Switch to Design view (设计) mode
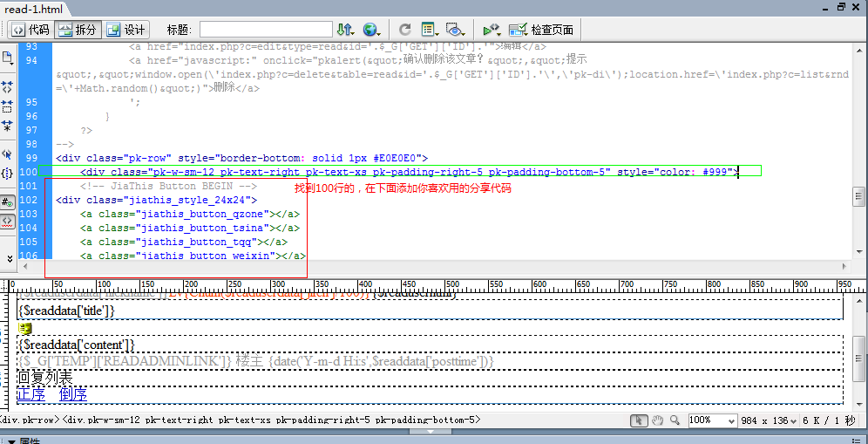Screen dimensions: 868x444 (126, 30)
